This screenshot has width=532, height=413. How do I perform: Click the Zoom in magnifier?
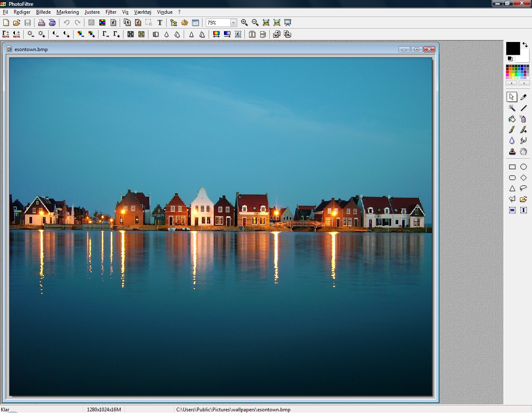244,23
